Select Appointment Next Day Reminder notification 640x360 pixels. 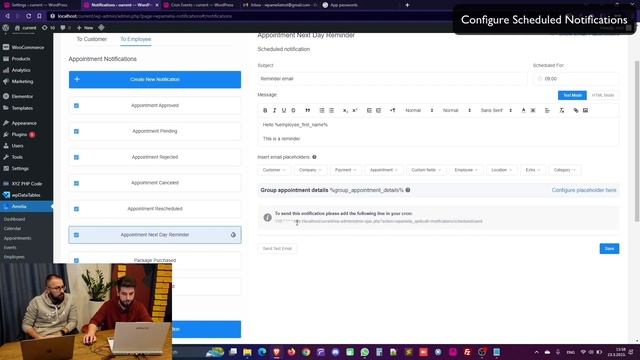click(x=155, y=235)
